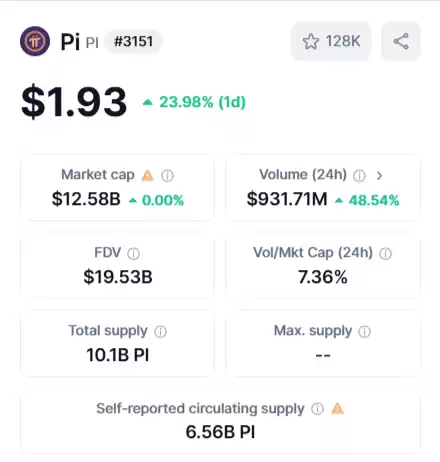Add Pi to watchlist with star button
The height and width of the screenshot is (462, 440).
click(x=331, y=41)
